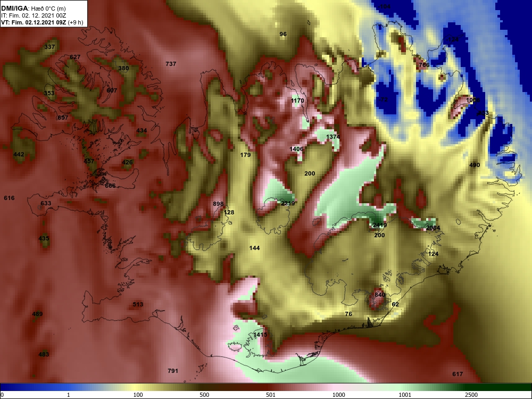532x399 pixels.
Task: Click the 'VT: Fim. 02.12.2021 09Z (+9 h)' line
Action: pyautogui.click(x=41, y=23)
